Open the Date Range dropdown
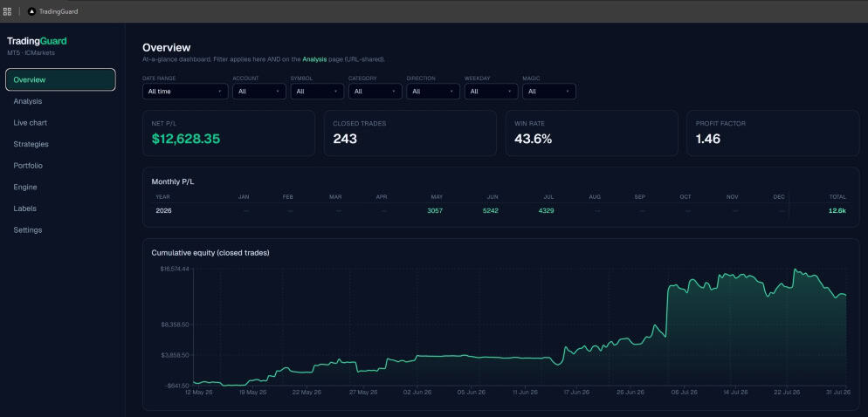Image resolution: width=868 pixels, height=417 pixels. pyautogui.click(x=185, y=92)
